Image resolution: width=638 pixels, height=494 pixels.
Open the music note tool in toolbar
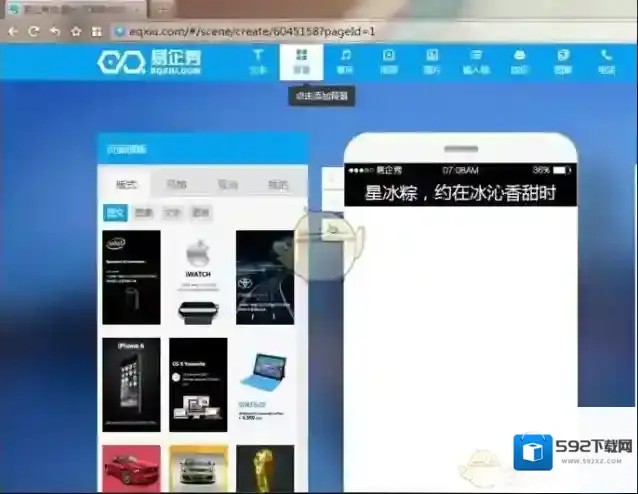click(x=345, y=61)
